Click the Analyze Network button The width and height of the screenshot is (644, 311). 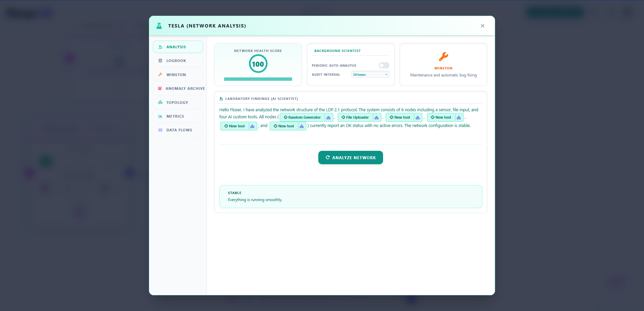351,158
